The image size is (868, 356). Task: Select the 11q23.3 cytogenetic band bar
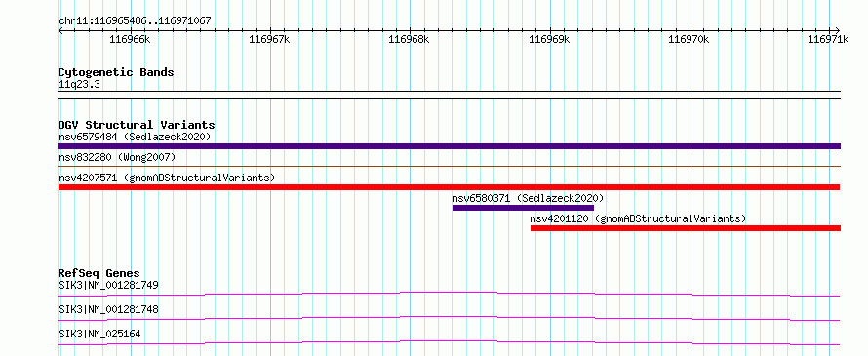[449, 95]
